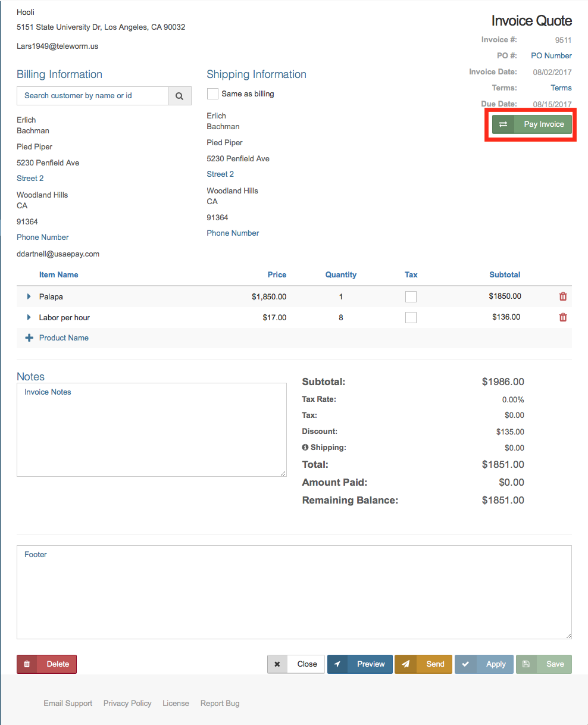Screen dimensions: 588x725
Task: Check Same as billing checkbox
Action: [212, 94]
